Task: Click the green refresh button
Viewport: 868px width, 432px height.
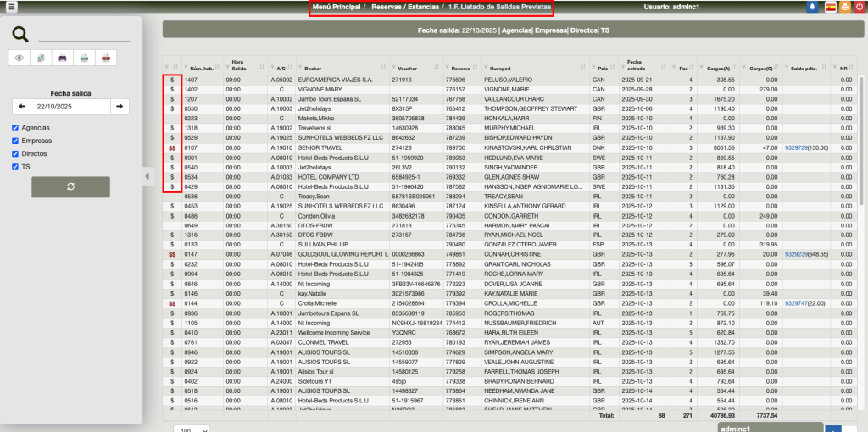Action: click(x=70, y=186)
